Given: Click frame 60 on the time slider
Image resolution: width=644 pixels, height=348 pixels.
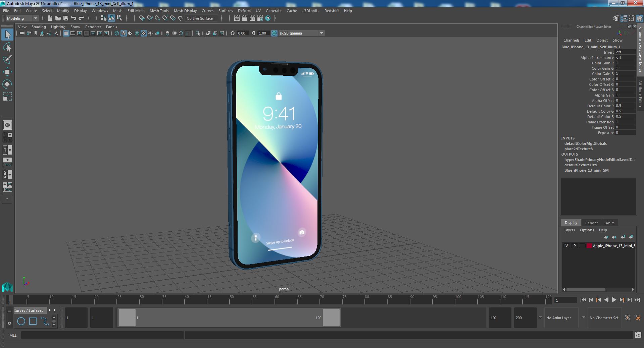Looking at the screenshot, I should [x=277, y=299].
